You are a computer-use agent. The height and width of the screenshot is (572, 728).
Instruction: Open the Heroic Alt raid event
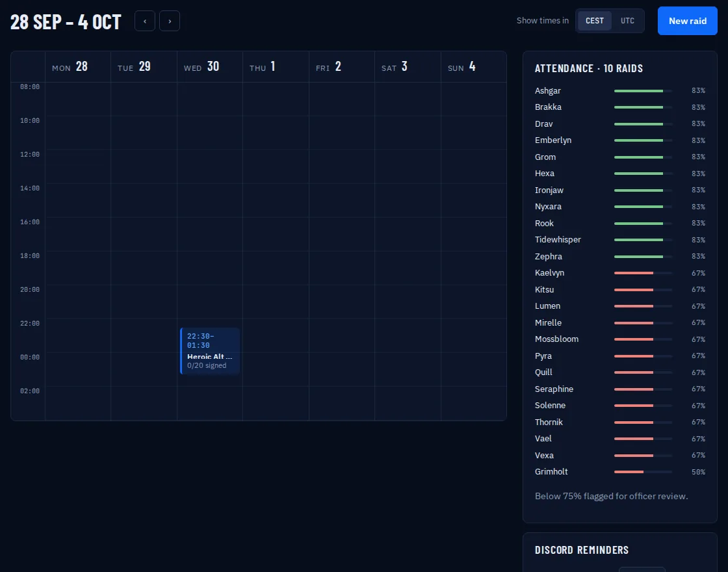coord(210,350)
